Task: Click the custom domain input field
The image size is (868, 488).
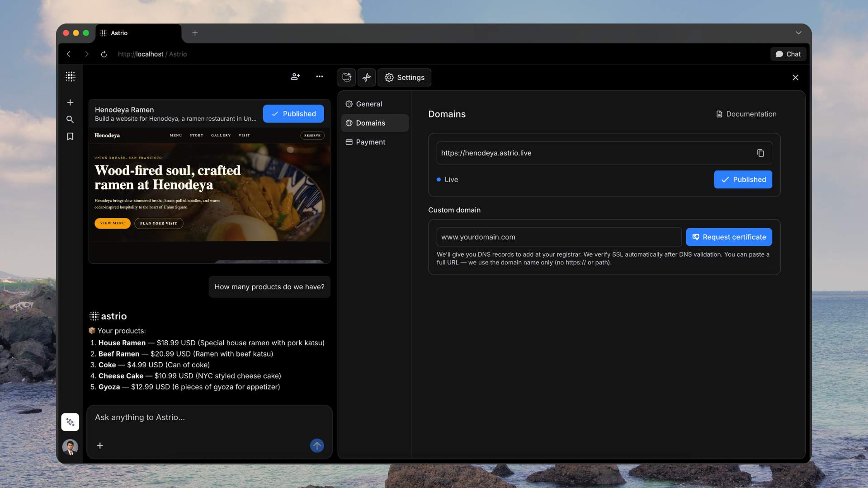Action: pyautogui.click(x=559, y=237)
